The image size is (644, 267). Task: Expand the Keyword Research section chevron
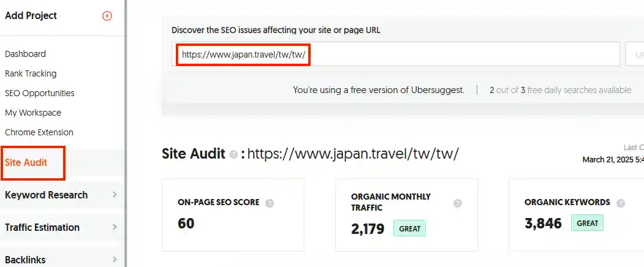(115, 195)
